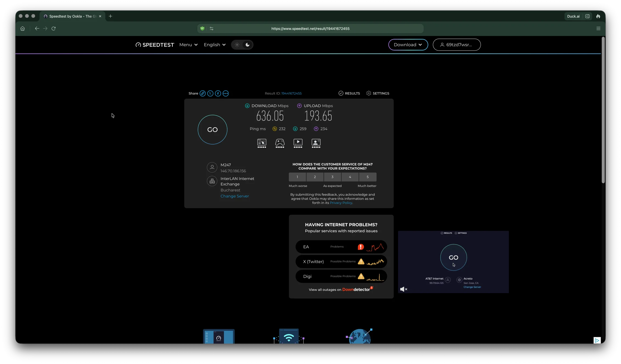
Task: Click the InterLAN server icon
Action: point(212,181)
